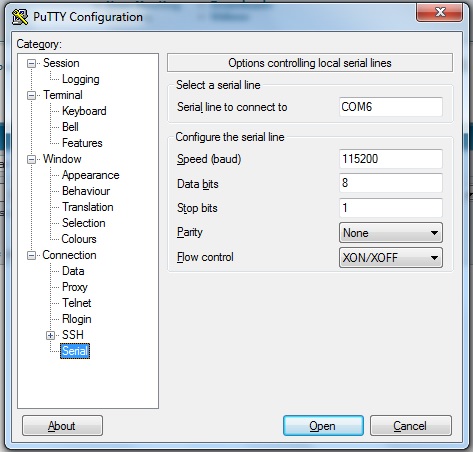
Task: Collapse the Window tree node
Action: 31,159
